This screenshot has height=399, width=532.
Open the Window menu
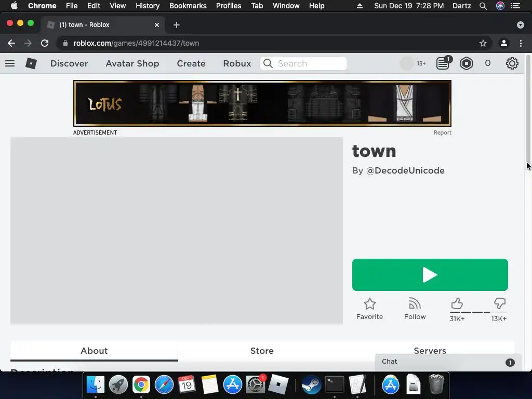click(286, 6)
